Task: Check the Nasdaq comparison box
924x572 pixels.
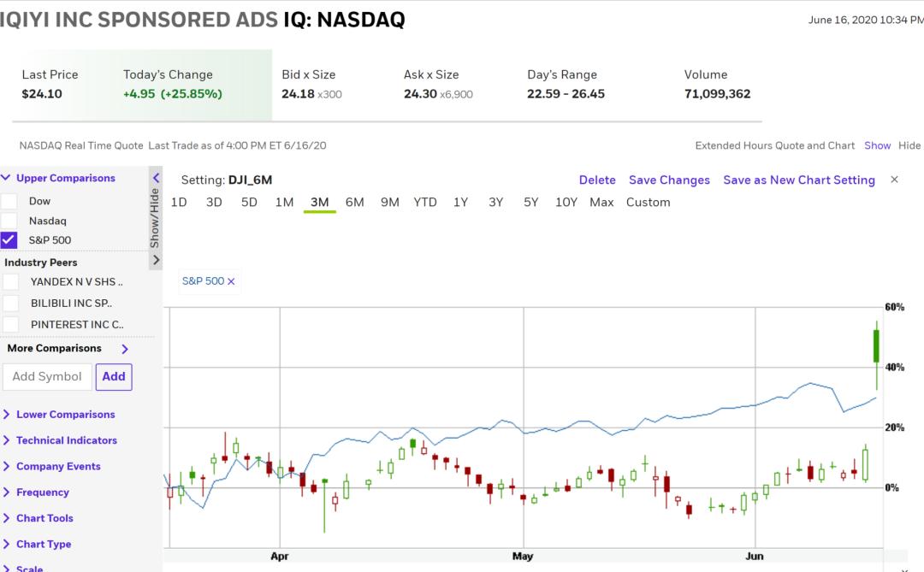Action: pos(9,221)
